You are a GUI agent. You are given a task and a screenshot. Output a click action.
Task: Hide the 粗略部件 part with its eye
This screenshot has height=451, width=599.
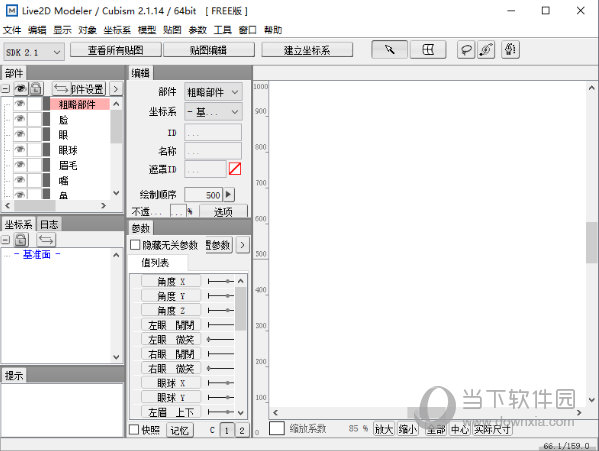click(x=20, y=104)
